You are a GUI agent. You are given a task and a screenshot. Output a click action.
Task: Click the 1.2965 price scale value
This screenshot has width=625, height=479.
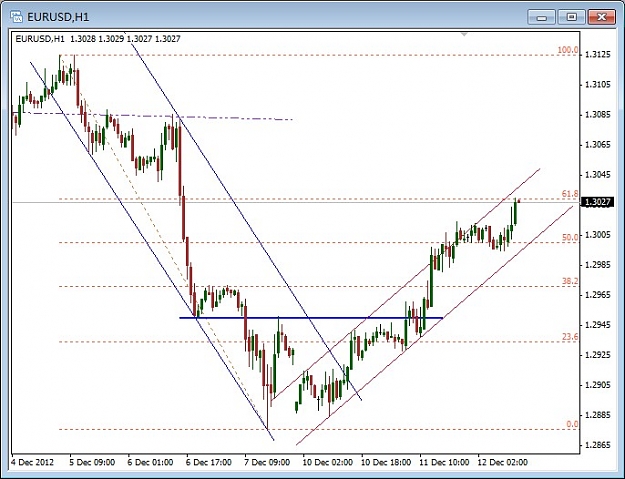[597, 295]
